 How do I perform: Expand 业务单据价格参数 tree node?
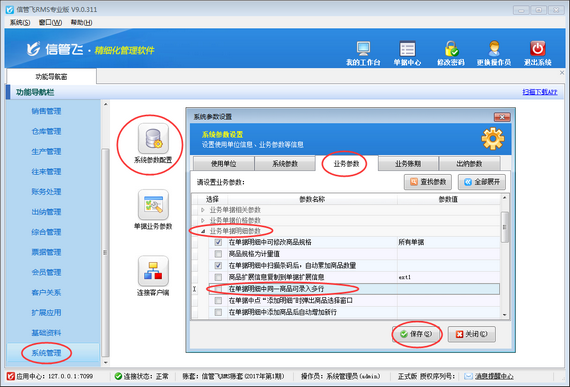point(203,220)
